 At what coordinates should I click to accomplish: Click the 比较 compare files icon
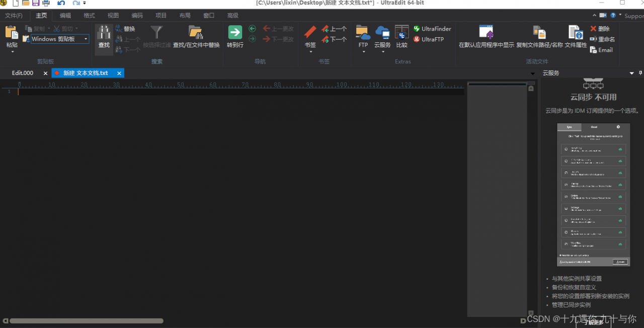[401, 33]
